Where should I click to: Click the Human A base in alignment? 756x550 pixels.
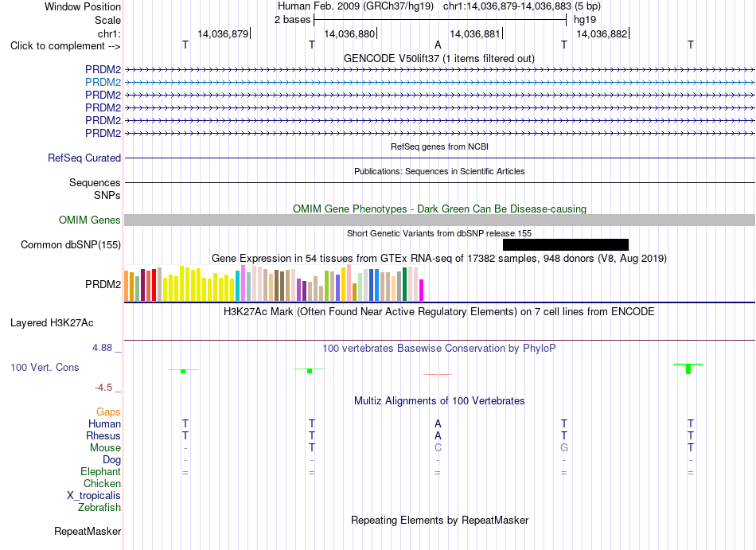pyautogui.click(x=438, y=423)
